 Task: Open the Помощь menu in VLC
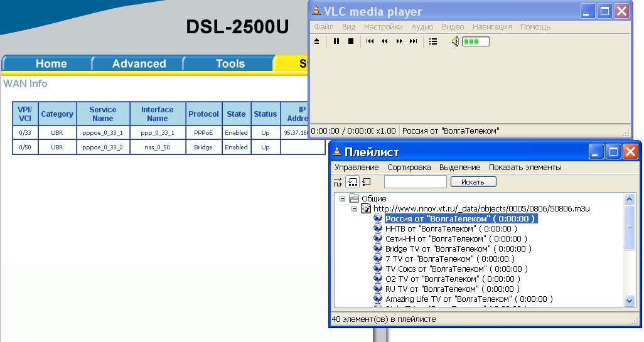(535, 27)
